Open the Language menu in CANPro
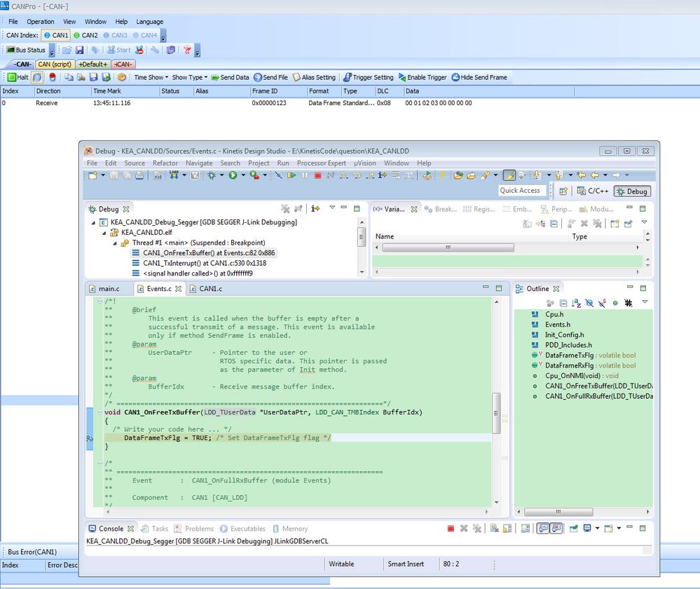Screen dimensions: 700x589 (x=149, y=22)
